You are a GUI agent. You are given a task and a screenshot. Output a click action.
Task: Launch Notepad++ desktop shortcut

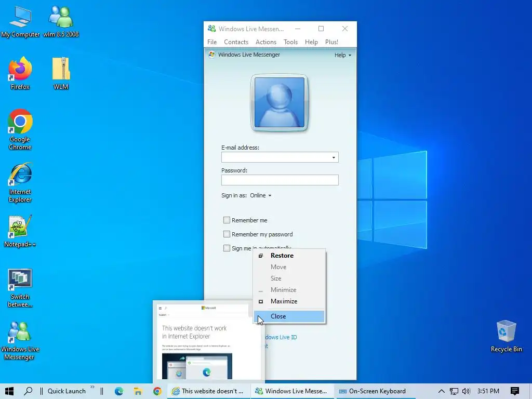[20, 231]
